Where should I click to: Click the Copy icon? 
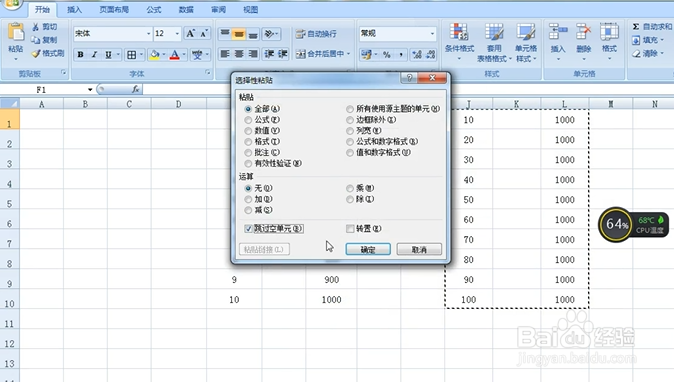[36, 40]
